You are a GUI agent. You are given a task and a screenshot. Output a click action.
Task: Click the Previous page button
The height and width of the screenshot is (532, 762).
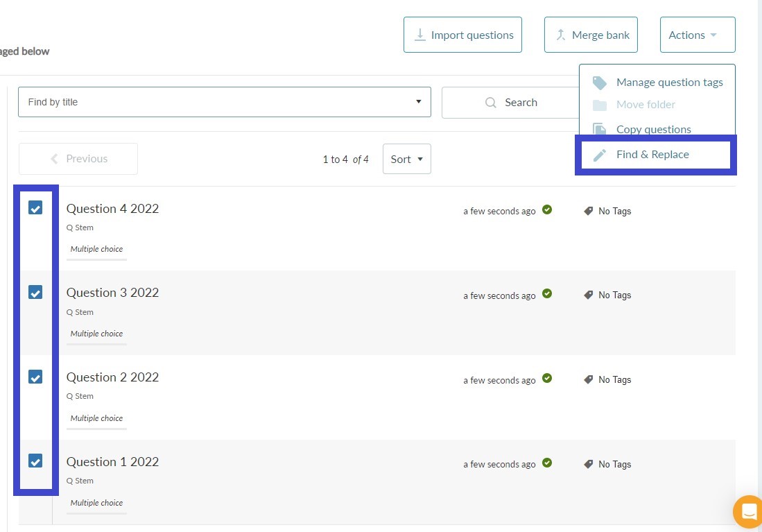click(78, 159)
